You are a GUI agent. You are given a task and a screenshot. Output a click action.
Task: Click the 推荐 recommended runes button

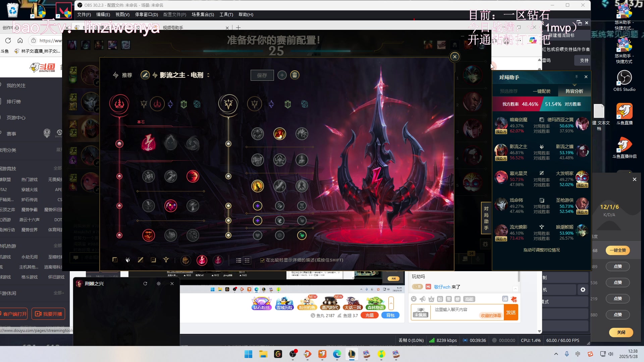pyautogui.click(x=123, y=75)
